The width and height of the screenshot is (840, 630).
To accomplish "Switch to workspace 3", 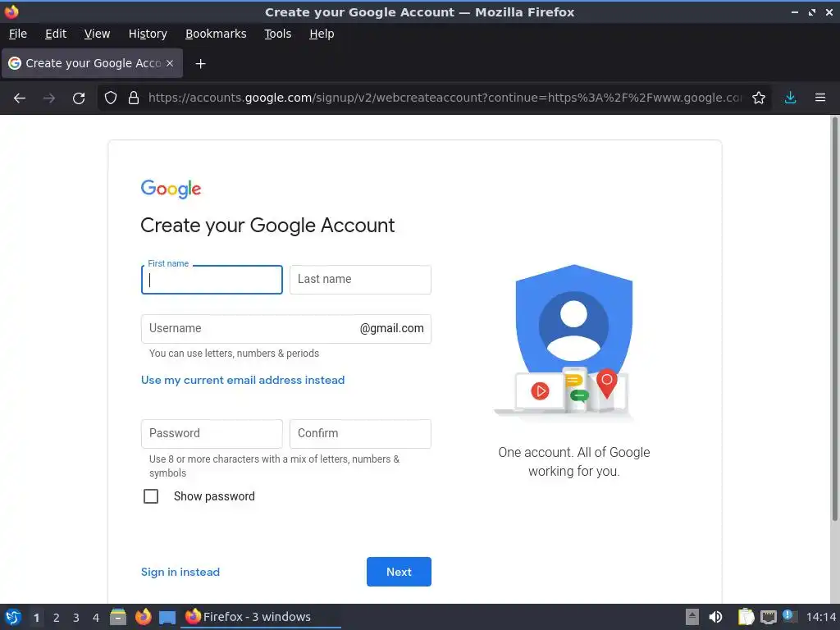I will [76, 618].
